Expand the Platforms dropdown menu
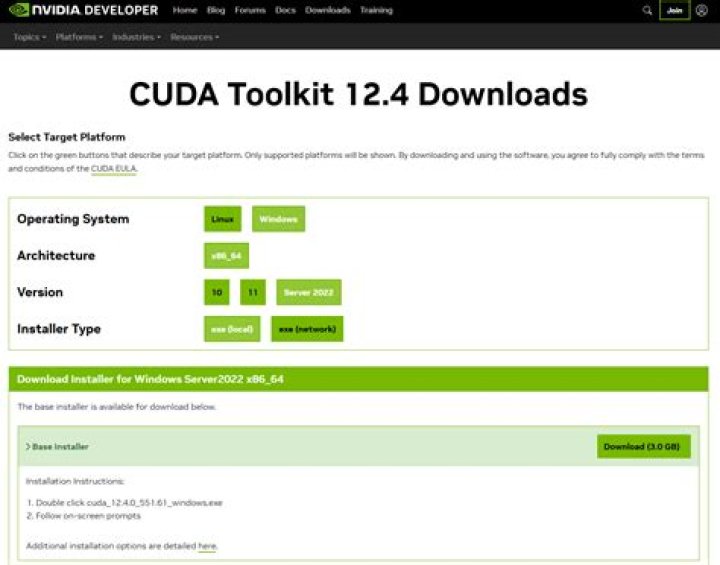720x565 pixels. (x=79, y=37)
